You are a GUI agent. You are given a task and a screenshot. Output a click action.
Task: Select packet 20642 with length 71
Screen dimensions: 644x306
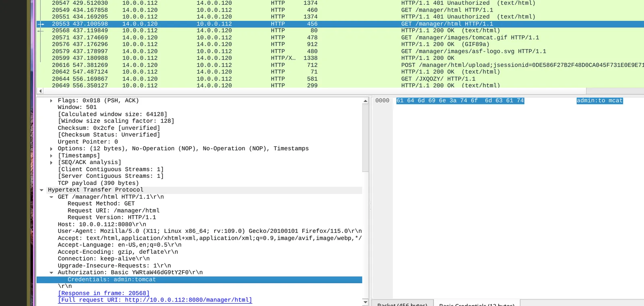[340, 72]
